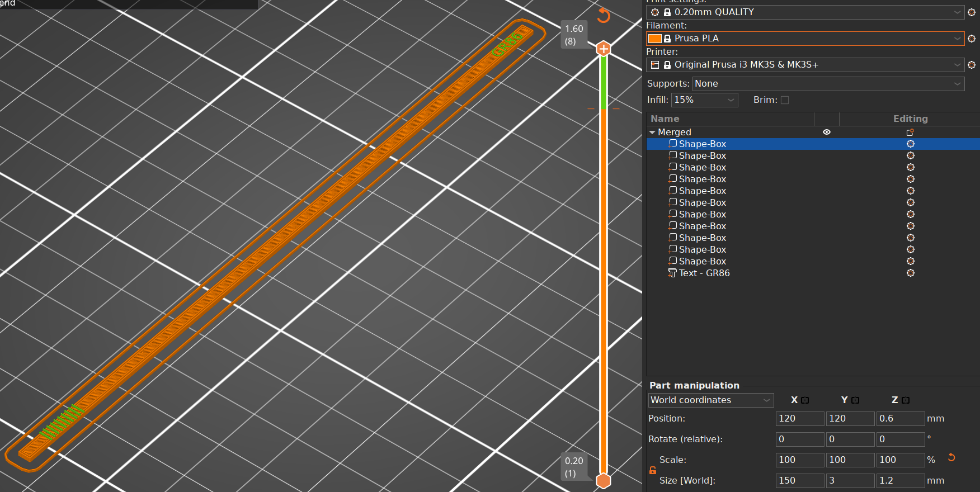Toggle the orange scale proportion lock
The width and height of the screenshot is (980, 492).
pos(653,470)
